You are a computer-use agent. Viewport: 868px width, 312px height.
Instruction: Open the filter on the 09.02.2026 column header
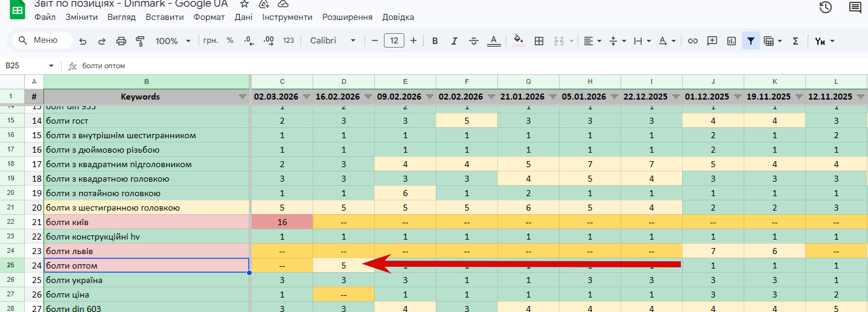[x=429, y=97]
